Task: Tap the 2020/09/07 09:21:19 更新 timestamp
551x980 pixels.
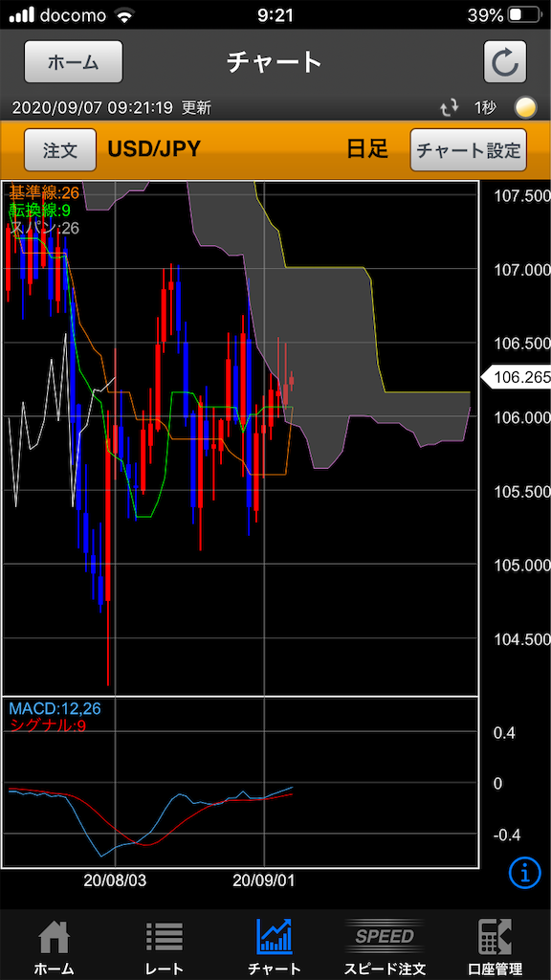Action: 112,108
